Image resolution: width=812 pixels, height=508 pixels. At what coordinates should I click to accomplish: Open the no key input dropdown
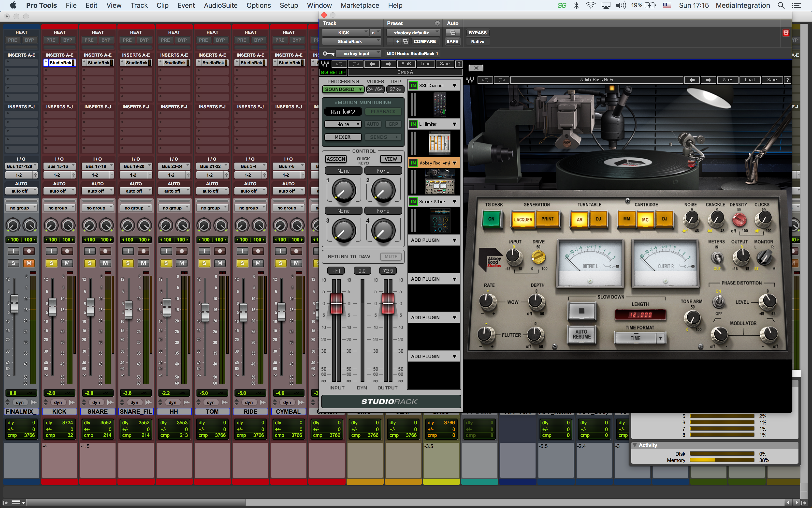[x=358, y=53]
